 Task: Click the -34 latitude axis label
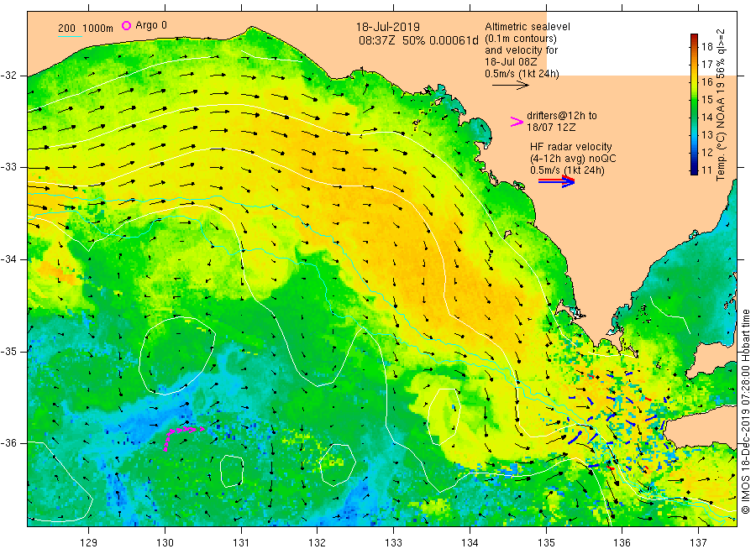9,259
